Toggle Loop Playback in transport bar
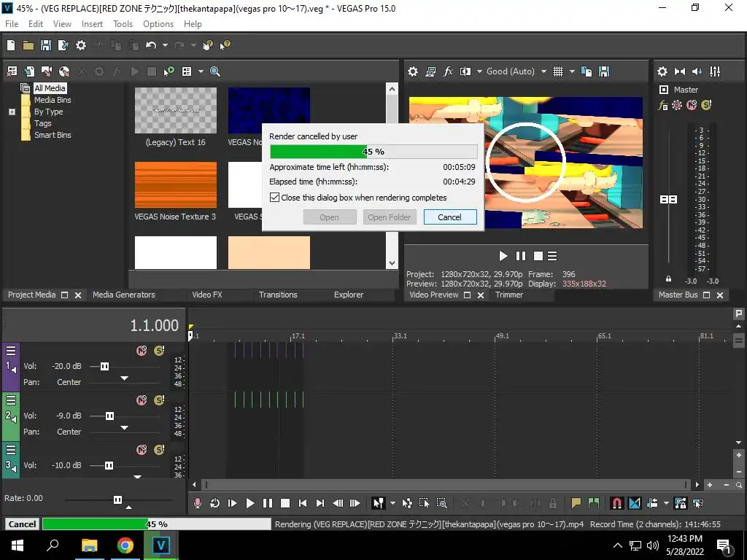747x560 pixels. click(x=215, y=503)
